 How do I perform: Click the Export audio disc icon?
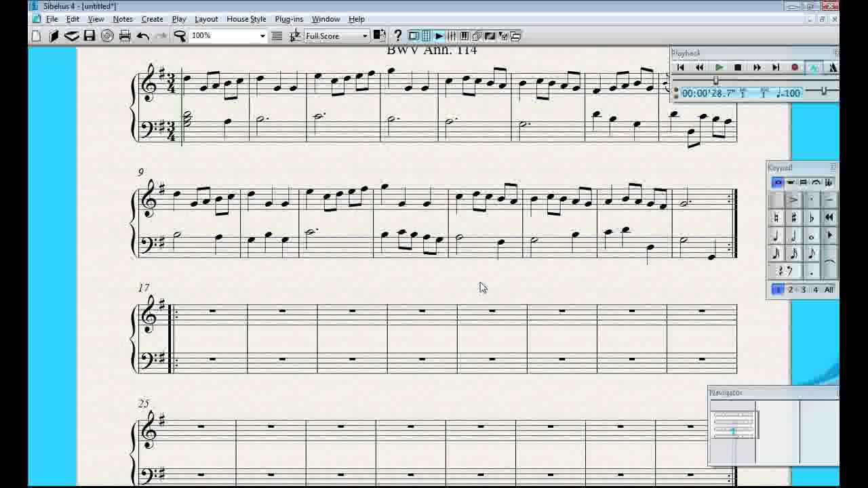pyautogui.click(x=107, y=36)
